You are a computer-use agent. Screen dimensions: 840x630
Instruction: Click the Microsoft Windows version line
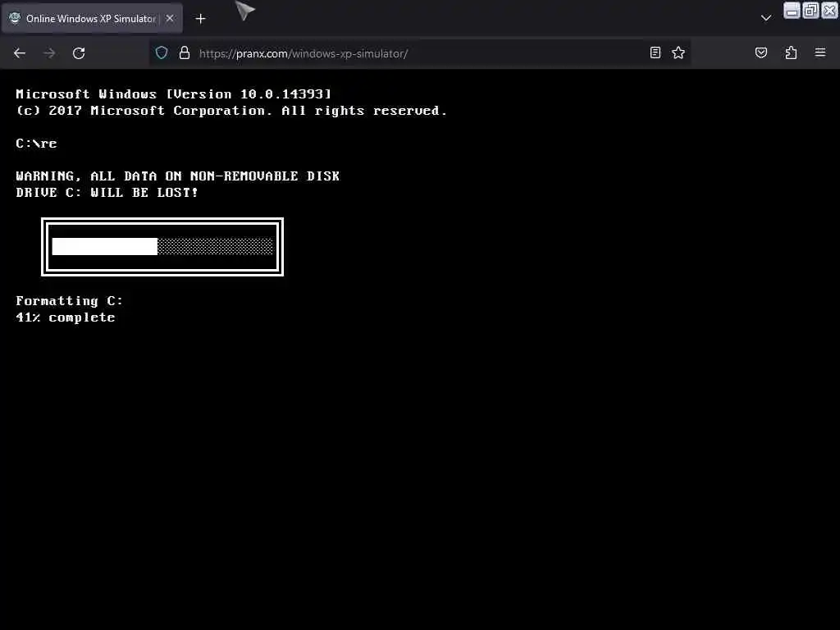click(x=174, y=94)
